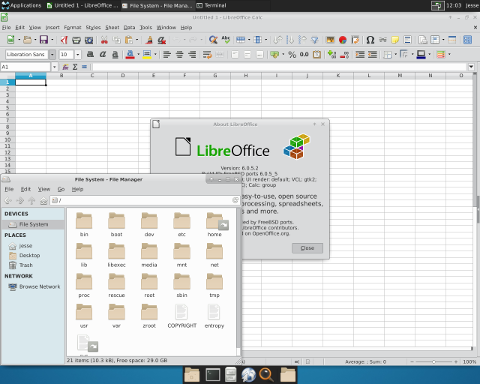Open the Applications menu in top panel
This screenshot has width=480, height=384.
(22, 5)
